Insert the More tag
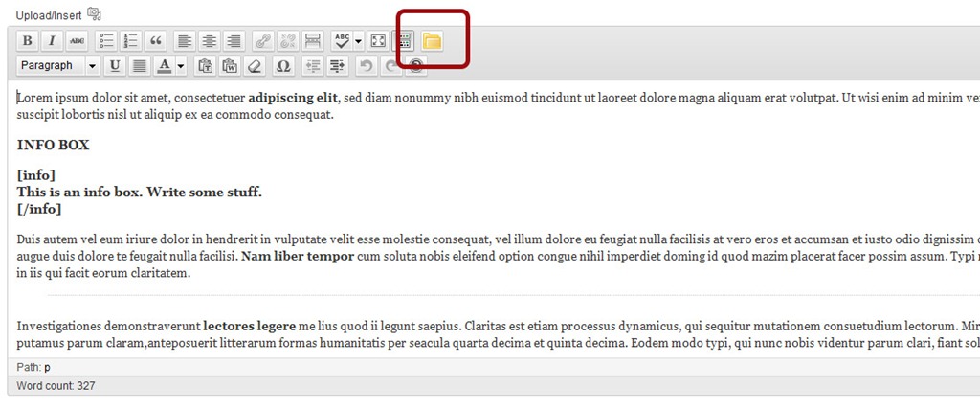This screenshot has width=980, height=409. pyautogui.click(x=312, y=41)
